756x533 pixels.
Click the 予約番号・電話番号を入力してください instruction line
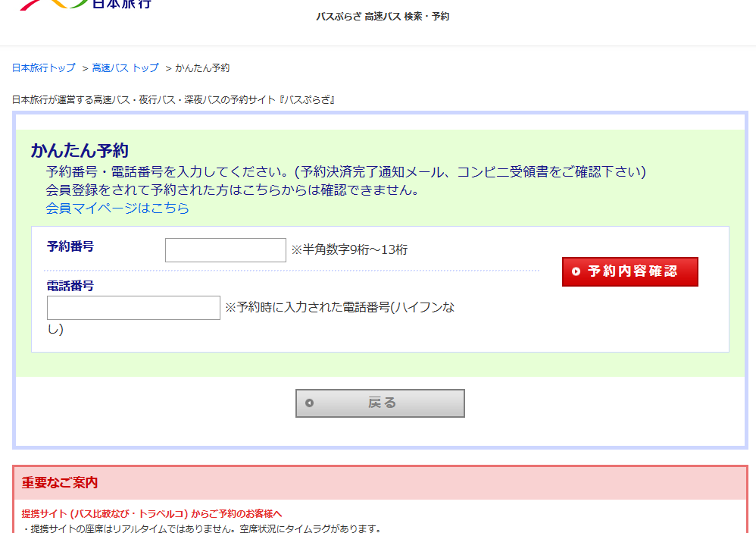coord(345,171)
